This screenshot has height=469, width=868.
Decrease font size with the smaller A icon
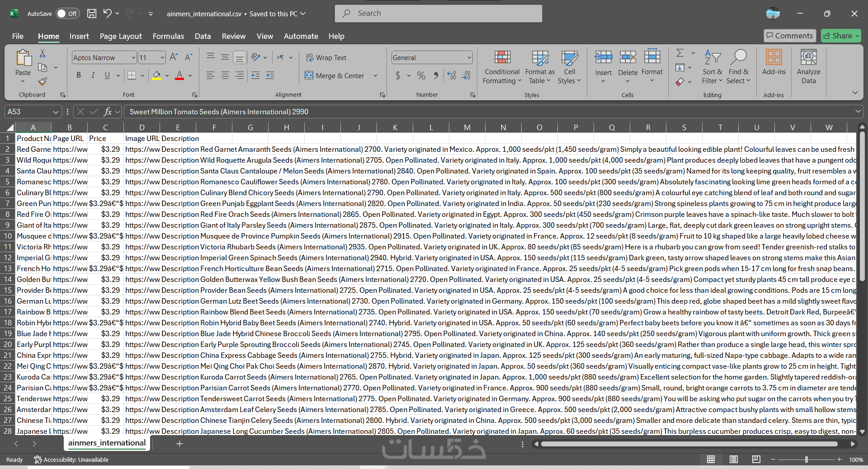tap(189, 57)
